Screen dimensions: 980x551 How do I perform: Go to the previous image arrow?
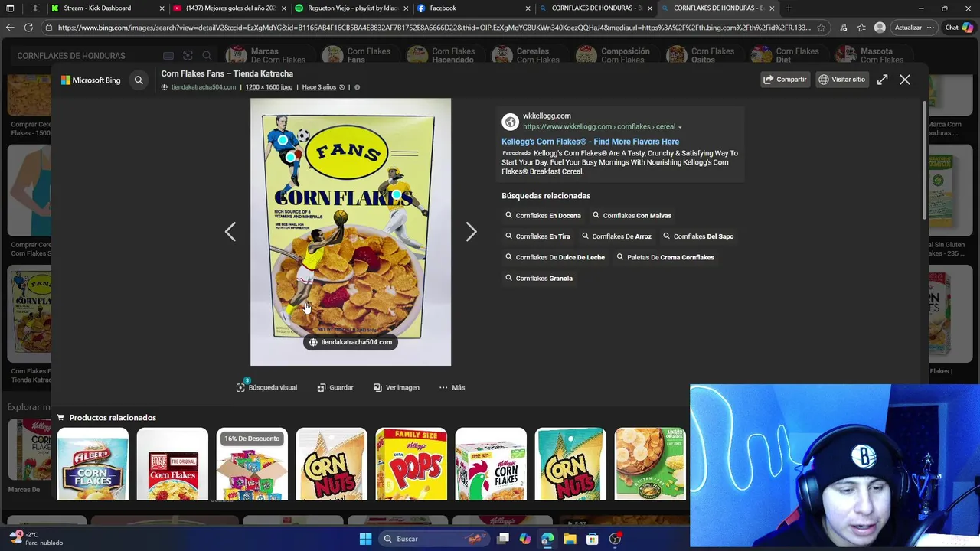click(x=230, y=232)
